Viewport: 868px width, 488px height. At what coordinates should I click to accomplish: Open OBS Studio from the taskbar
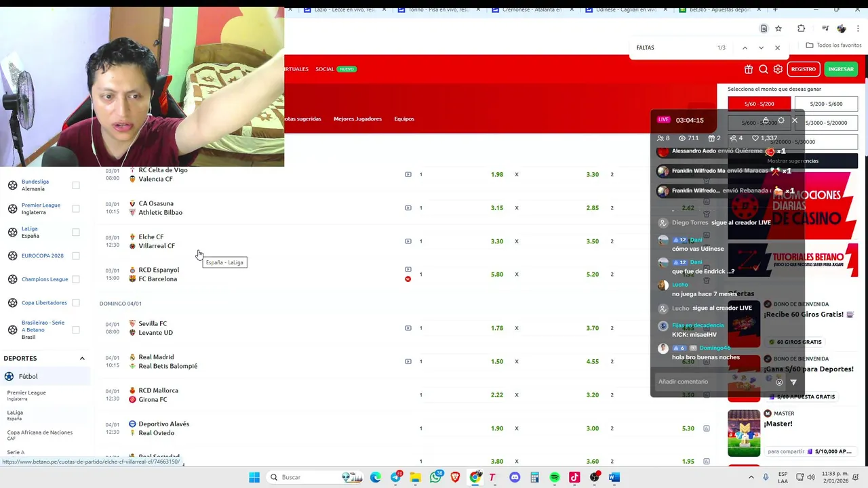point(595,477)
